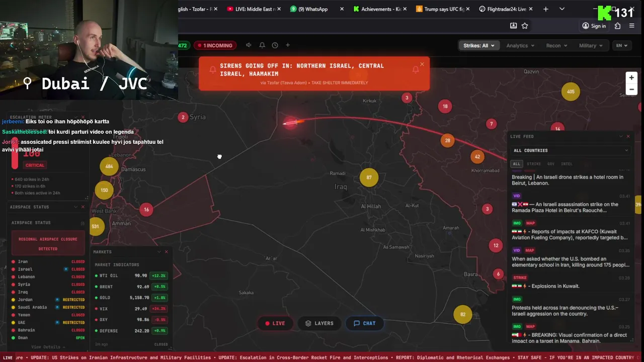Toggle LIVE mode button

tap(275, 323)
